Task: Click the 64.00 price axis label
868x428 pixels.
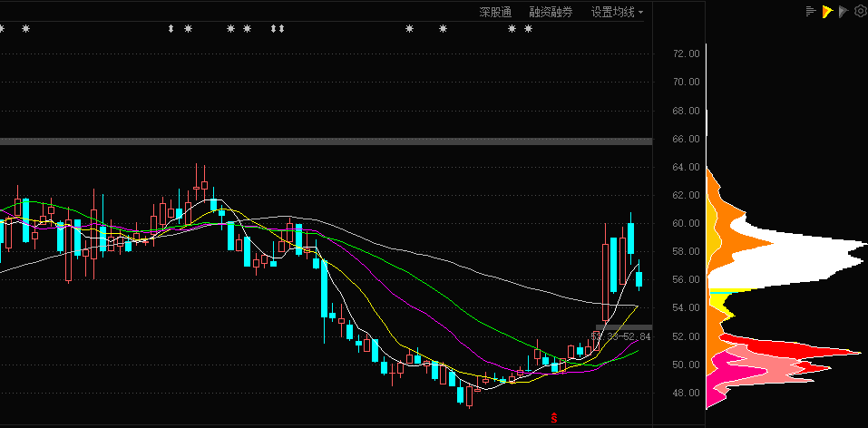Action: (687, 167)
